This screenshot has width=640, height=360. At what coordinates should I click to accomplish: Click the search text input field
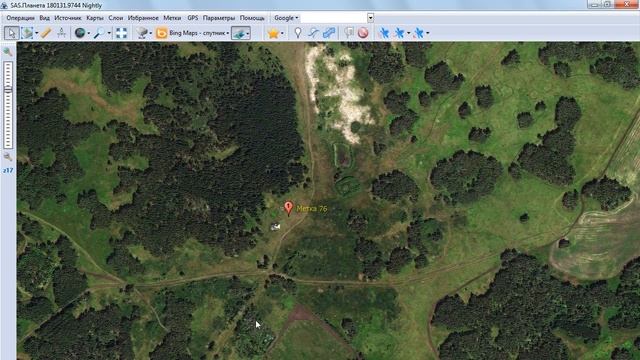[x=334, y=18]
